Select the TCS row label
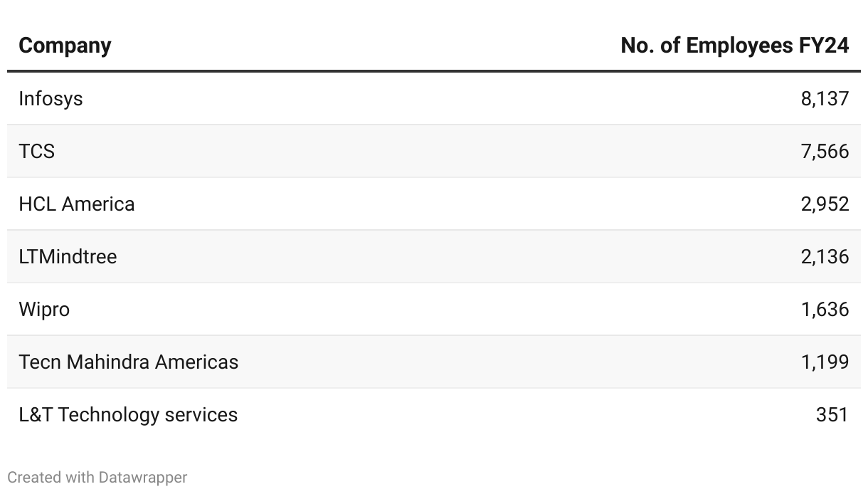The width and height of the screenshot is (868, 494). coord(36,151)
